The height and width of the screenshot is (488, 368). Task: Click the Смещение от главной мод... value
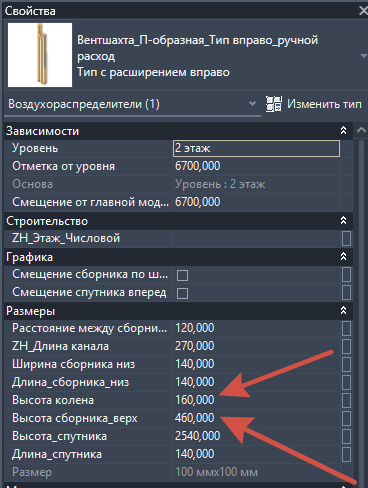click(x=197, y=202)
